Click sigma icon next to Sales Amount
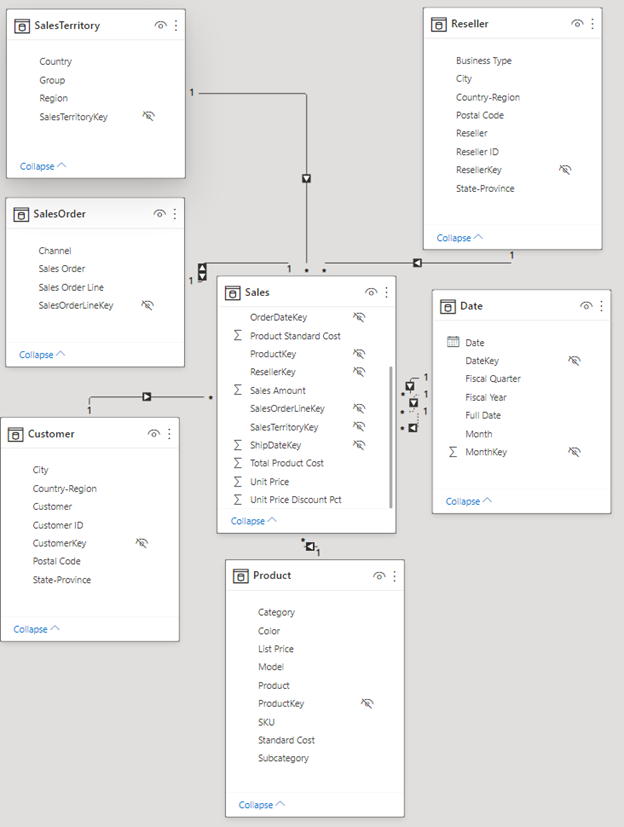The image size is (624, 827). tap(238, 390)
